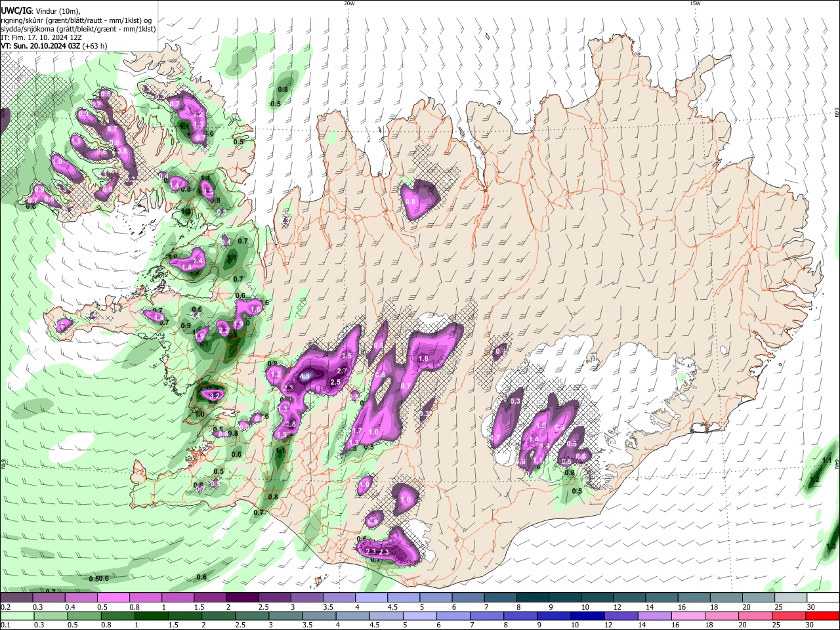Click the 2.7 value on the map

(x=341, y=371)
